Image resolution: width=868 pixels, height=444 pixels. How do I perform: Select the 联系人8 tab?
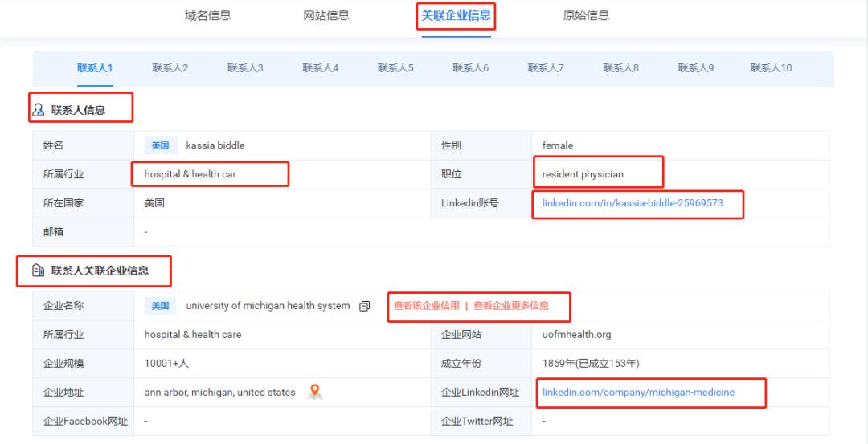621,68
